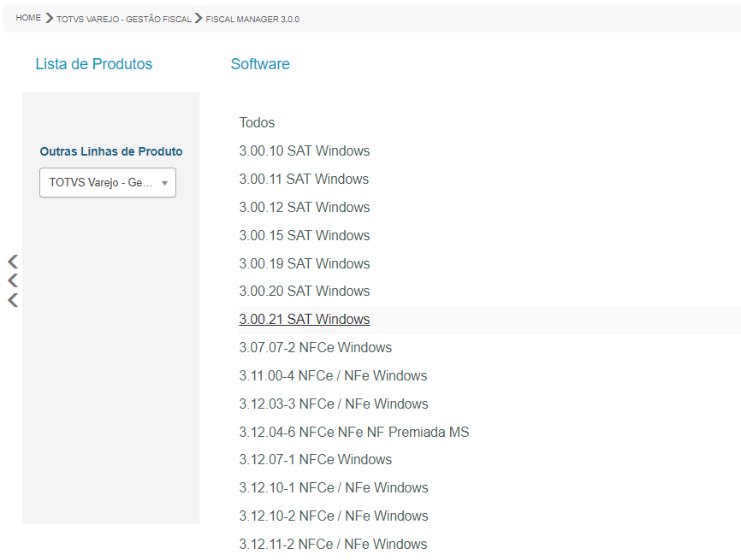The width and height of the screenshot is (741, 560).
Task: Select 3.12.11-2 NFCe / NFe Windows
Action: click(333, 545)
